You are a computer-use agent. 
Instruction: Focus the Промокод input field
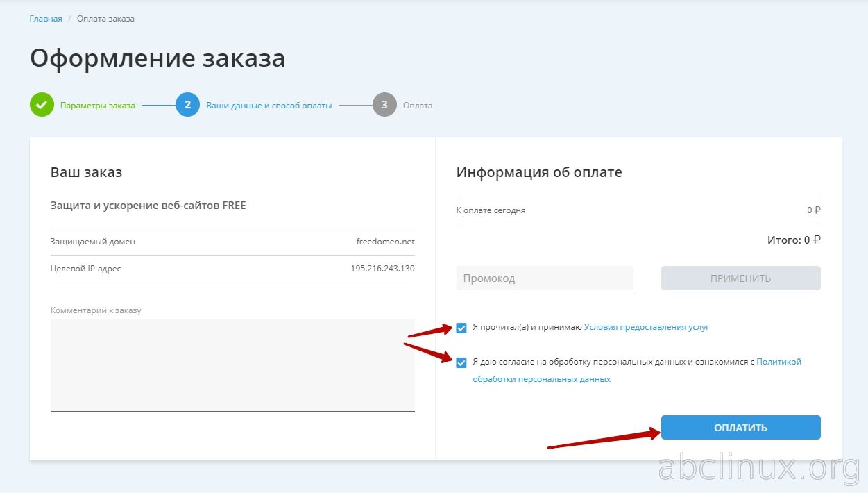(545, 278)
